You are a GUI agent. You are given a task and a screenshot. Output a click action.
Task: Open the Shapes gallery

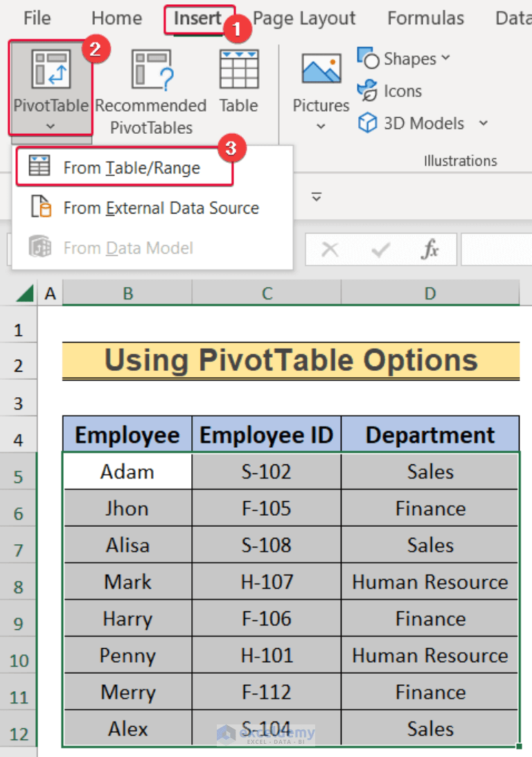pyautogui.click(x=403, y=60)
